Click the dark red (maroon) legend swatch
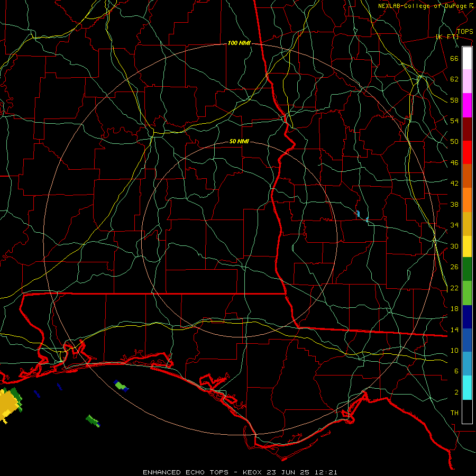 click(x=467, y=129)
